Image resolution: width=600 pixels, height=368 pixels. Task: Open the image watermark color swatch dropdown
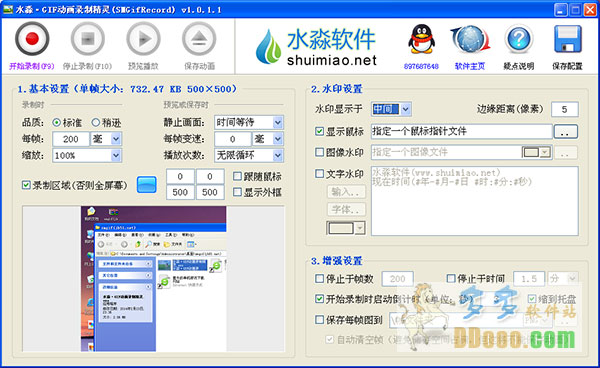click(536, 152)
